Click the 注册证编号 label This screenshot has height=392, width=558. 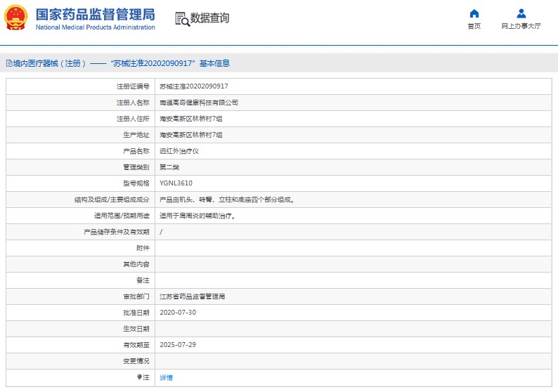(133, 86)
